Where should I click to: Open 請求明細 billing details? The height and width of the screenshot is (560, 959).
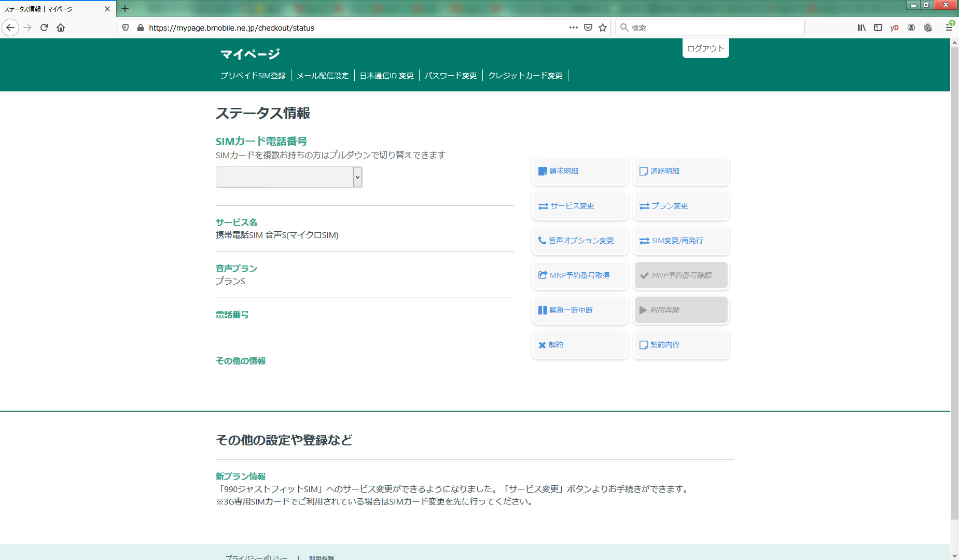(x=580, y=171)
